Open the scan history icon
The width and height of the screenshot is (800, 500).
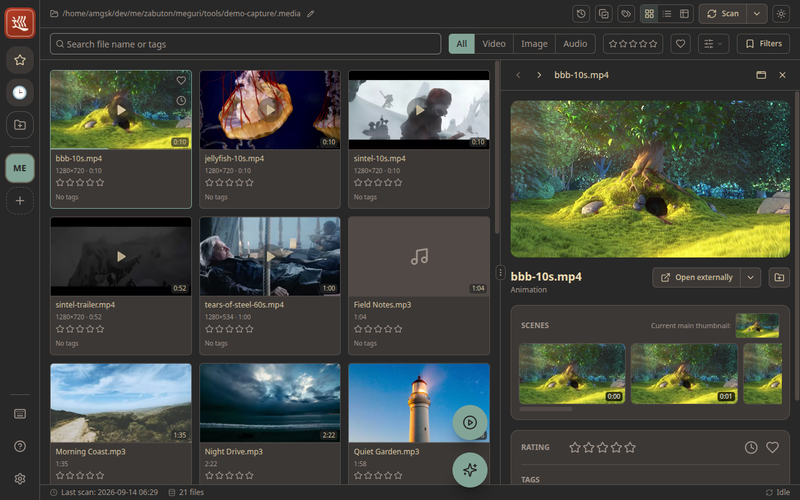[x=581, y=14]
